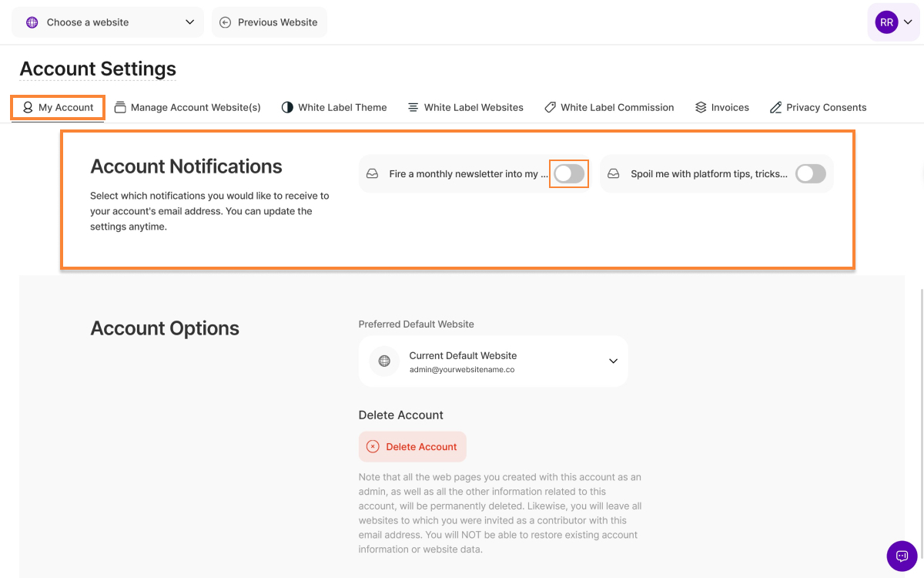Select the Manage Account Website(s) tab
Screen dimensions: 924x578
[x=187, y=108]
